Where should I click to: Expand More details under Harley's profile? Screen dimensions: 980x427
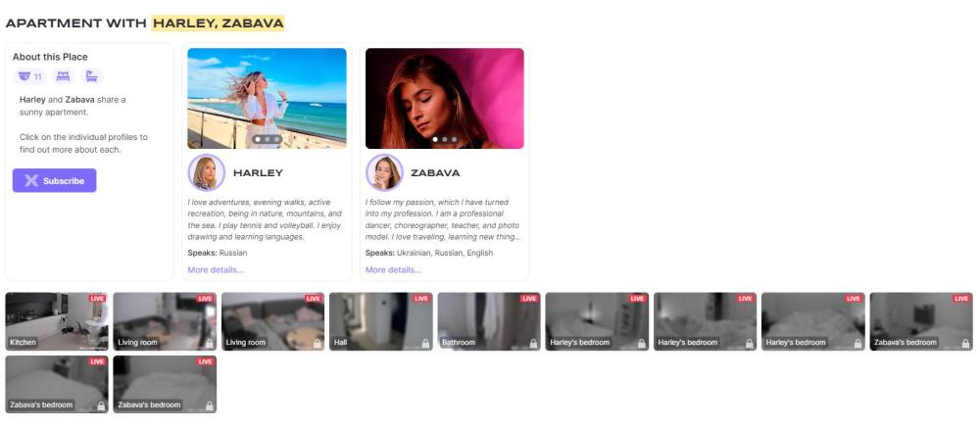coord(216,269)
